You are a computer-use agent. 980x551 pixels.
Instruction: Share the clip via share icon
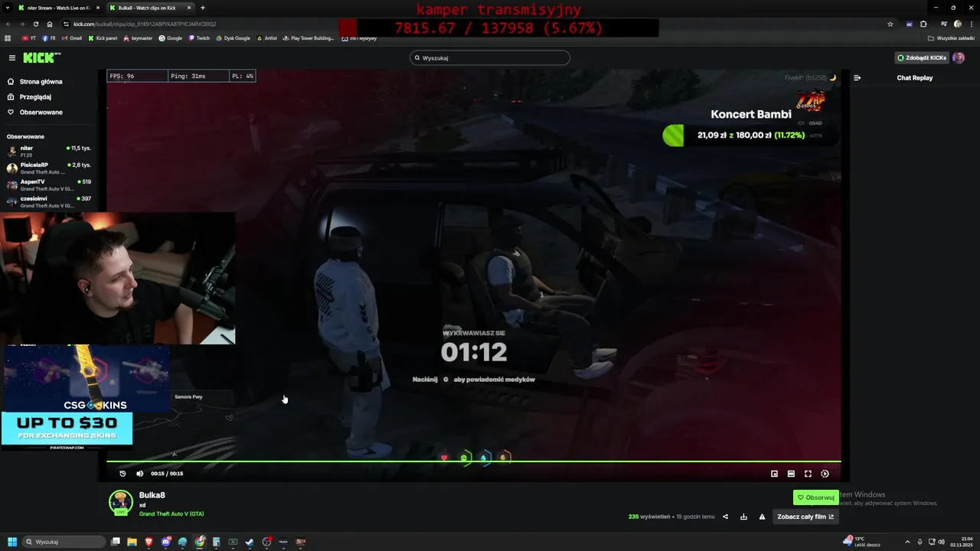tap(725, 517)
